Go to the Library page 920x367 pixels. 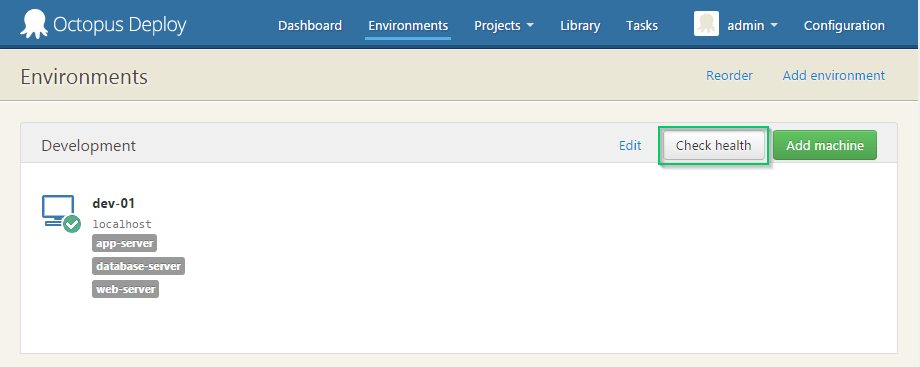coord(580,26)
